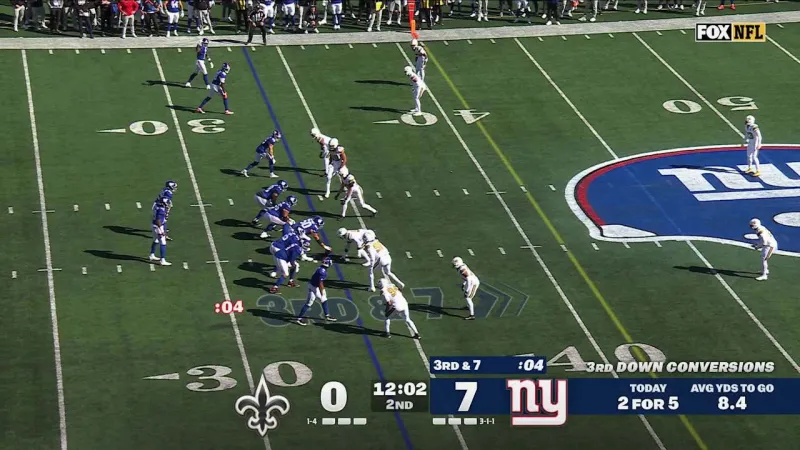Screen dimensions: 800x450
Task: Click the FOX NFL logo watermark
Action: pos(731,32)
